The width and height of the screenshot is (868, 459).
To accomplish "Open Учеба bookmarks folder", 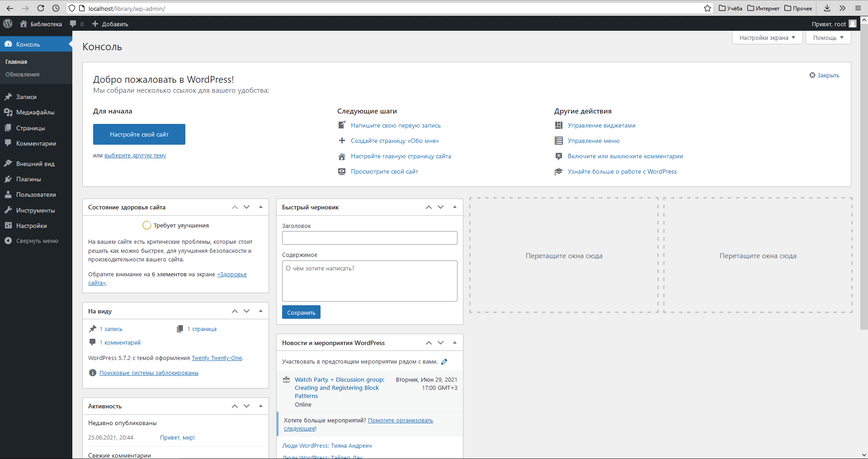I will pos(731,8).
